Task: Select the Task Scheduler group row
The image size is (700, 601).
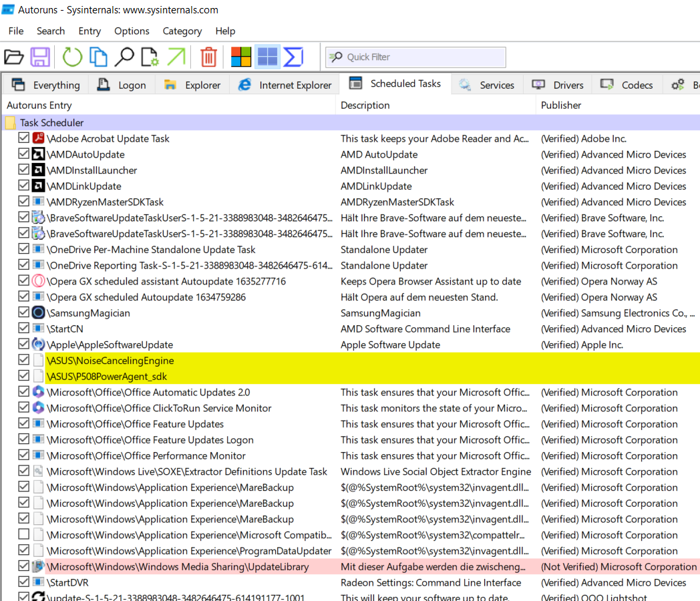Action: 351,123
